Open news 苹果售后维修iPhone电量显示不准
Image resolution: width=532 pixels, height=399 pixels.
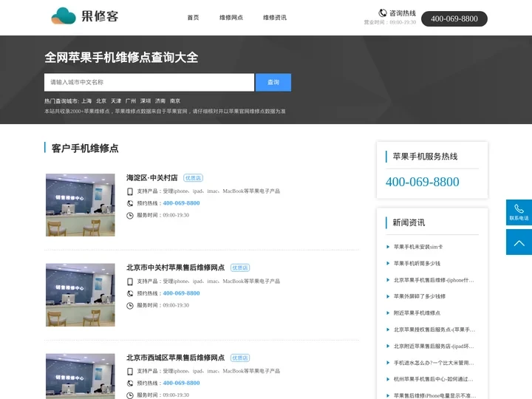434,395
